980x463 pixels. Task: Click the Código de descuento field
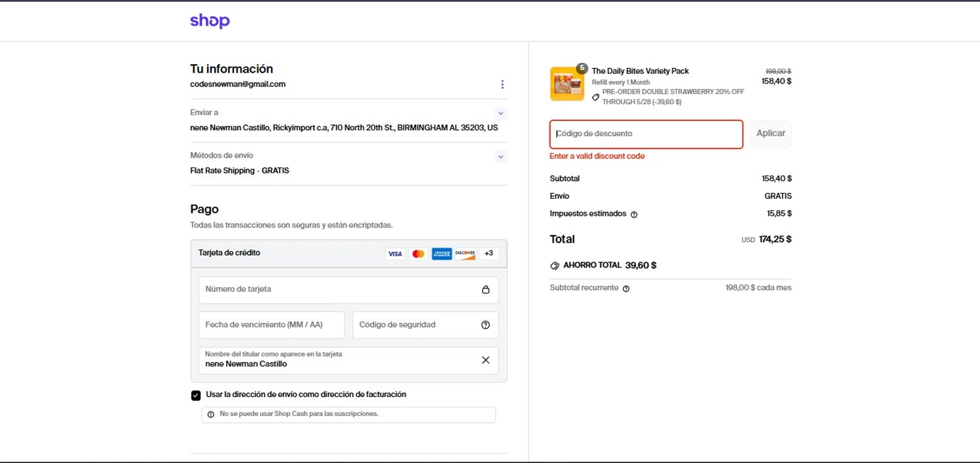click(x=646, y=134)
